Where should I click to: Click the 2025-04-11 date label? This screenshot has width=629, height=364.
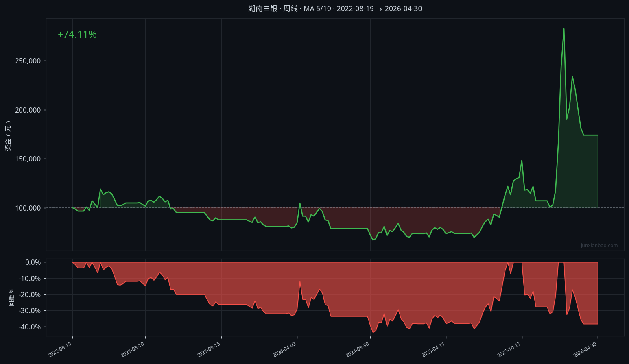433,350
